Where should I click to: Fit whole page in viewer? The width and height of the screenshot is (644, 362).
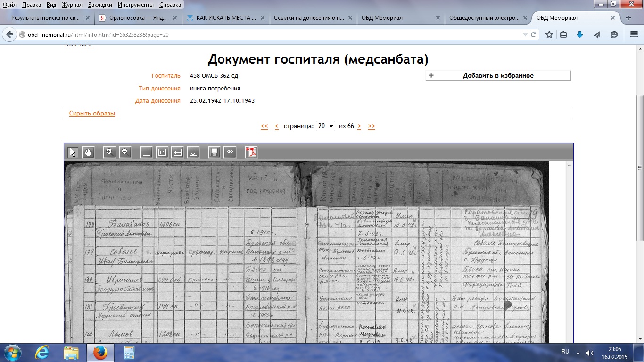[146, 152]
